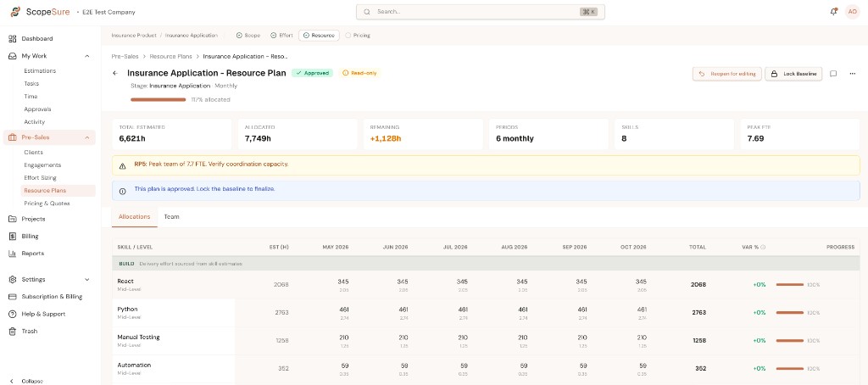Collapse the My Work section chevron
Image resolution: width=868 pixels, height=385 pixels.
[x=87, y=56]
